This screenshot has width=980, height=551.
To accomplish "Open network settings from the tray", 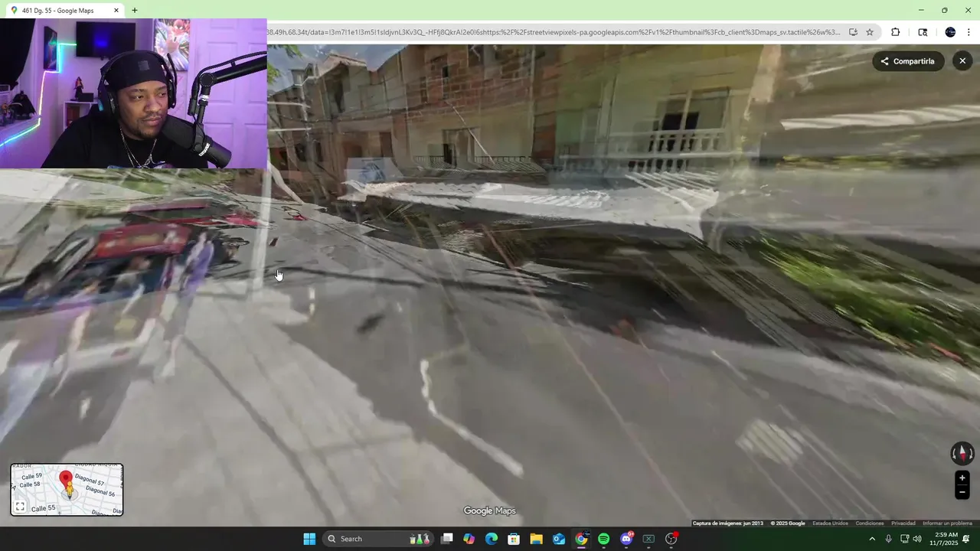I will tap(904, 539).
